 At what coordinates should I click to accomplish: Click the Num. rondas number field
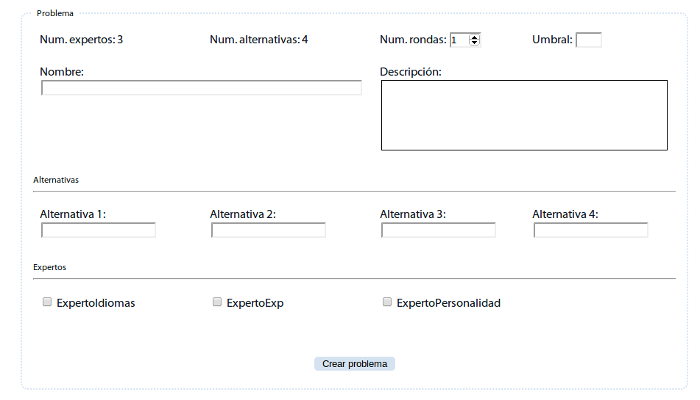(459, 40)
